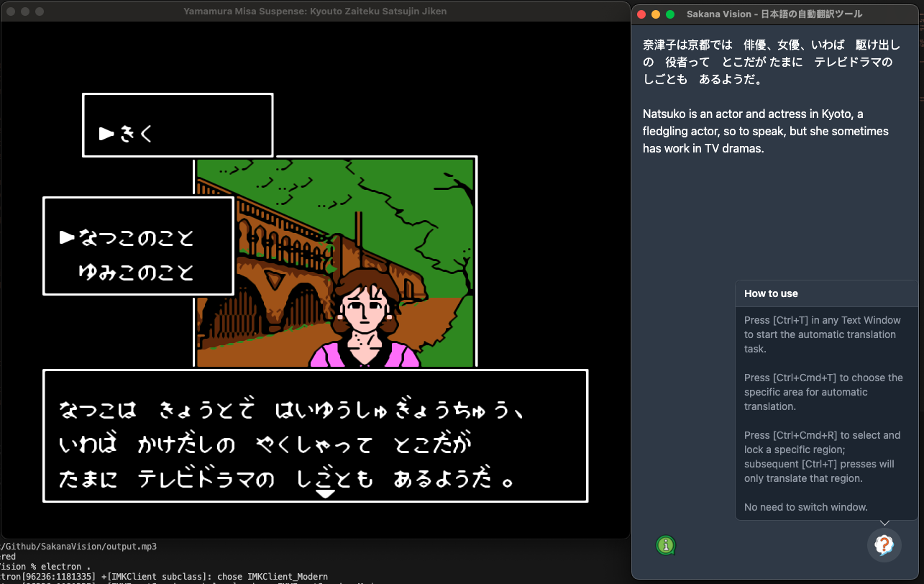Click the Sakana Vision window title bar

coord(774,14)
